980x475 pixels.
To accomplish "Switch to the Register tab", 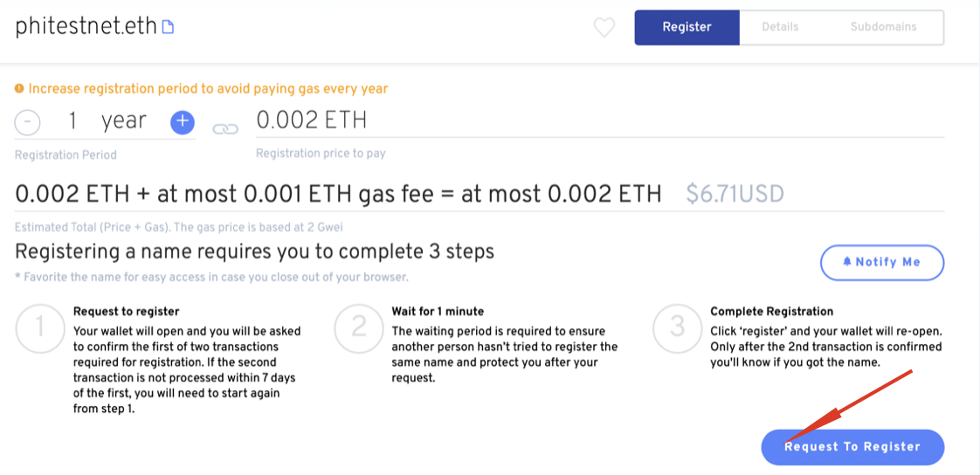I will (x=687, y=27).
